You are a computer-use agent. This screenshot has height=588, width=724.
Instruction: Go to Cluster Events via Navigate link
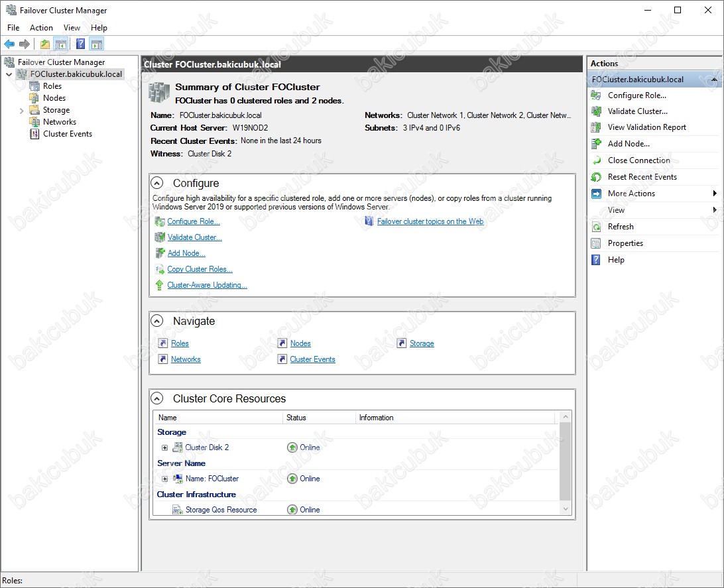click(312, 359)
